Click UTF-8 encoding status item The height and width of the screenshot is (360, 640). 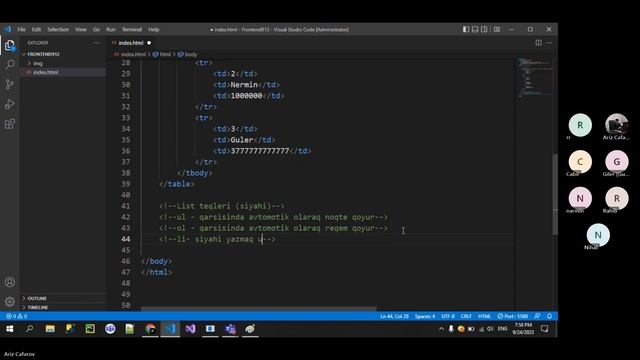[448, 316]
